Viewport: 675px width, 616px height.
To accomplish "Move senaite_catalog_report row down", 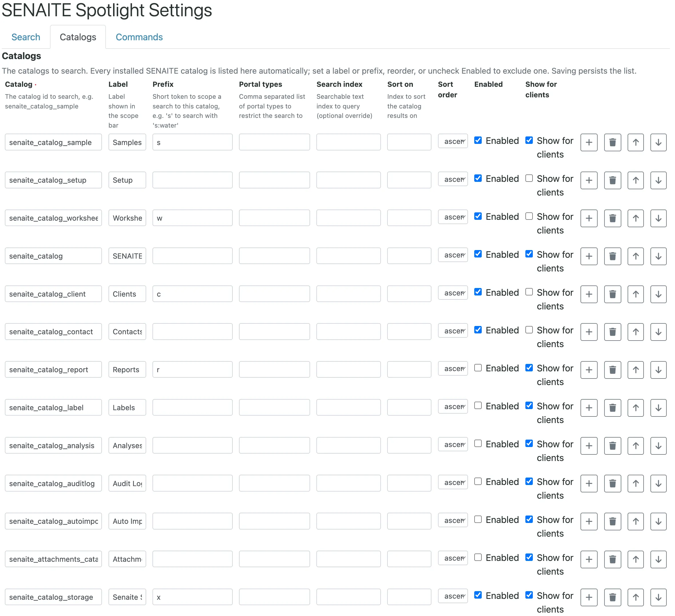I will pos(658,370).
